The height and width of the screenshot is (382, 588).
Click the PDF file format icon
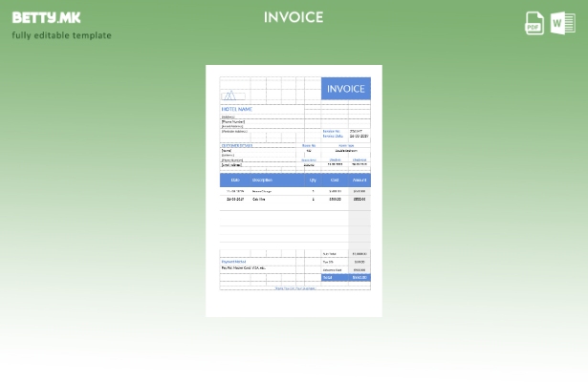534,23
